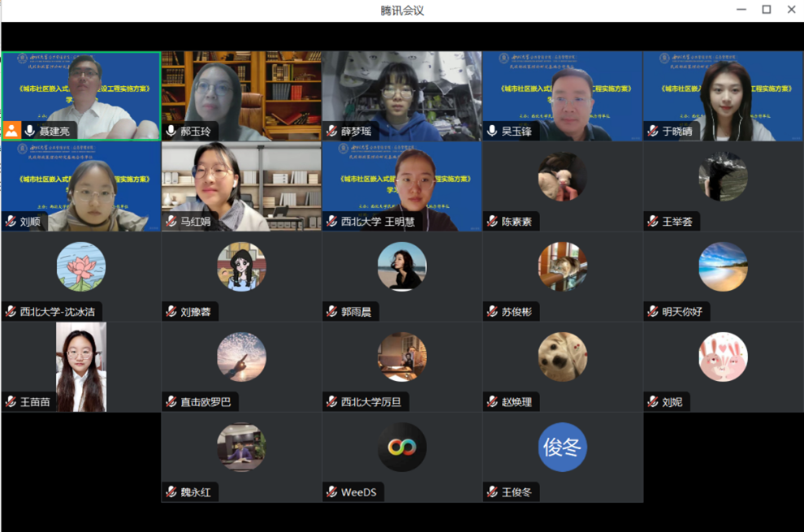Select the WeeDS infinity logo avatar
The image size is (804, 532).
[402, 447]
